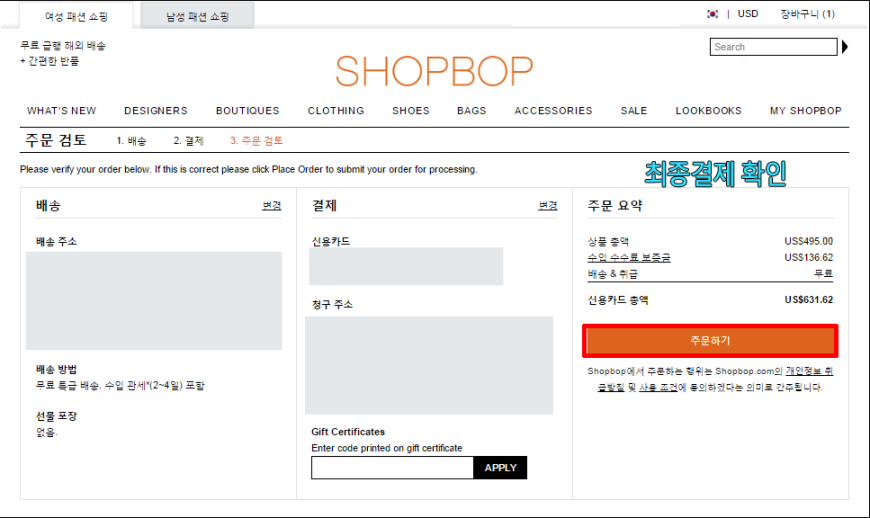Open the 사용 조건 link
This screenshot has height=518, width=870.
coord(658,387)
